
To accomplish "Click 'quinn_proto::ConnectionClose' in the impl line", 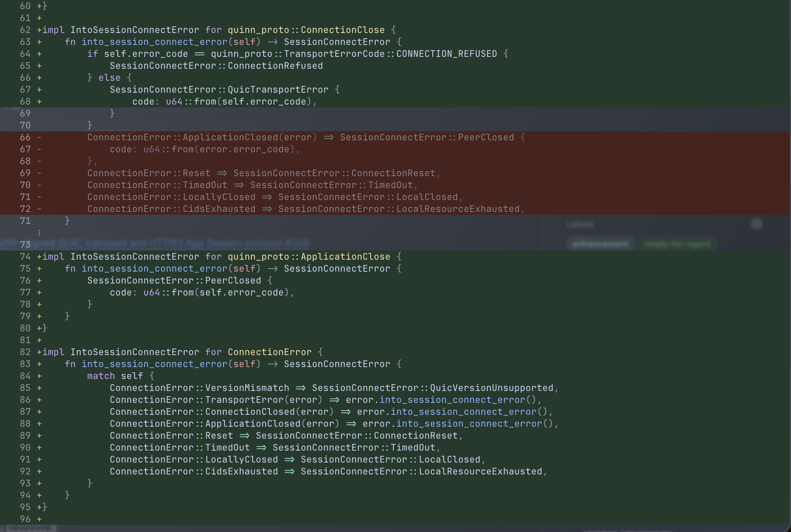I will pos(306,30).
